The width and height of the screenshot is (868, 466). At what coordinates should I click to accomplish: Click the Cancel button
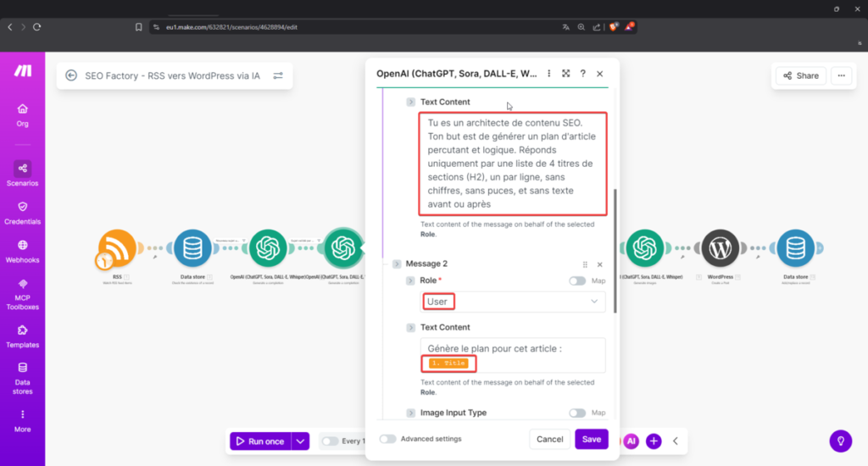tap(549, 439)
